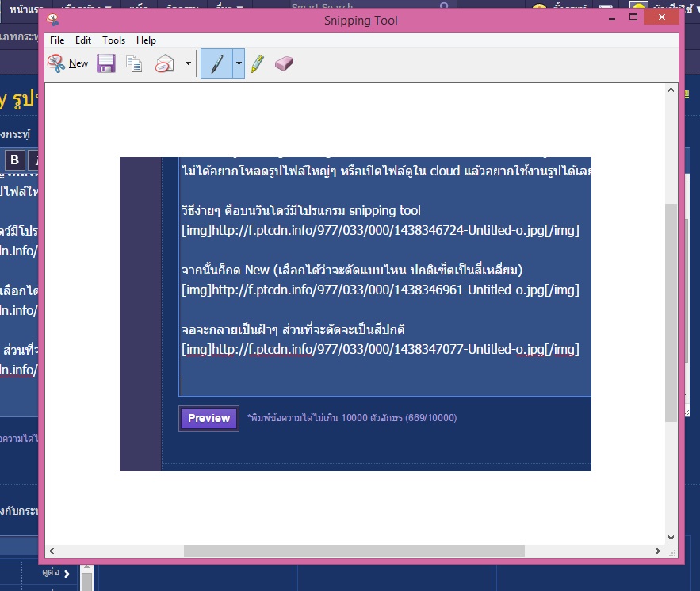The image size is (700, 591).
Task: Expand the Pen options dropdown arrow
Action: (239, 63)
